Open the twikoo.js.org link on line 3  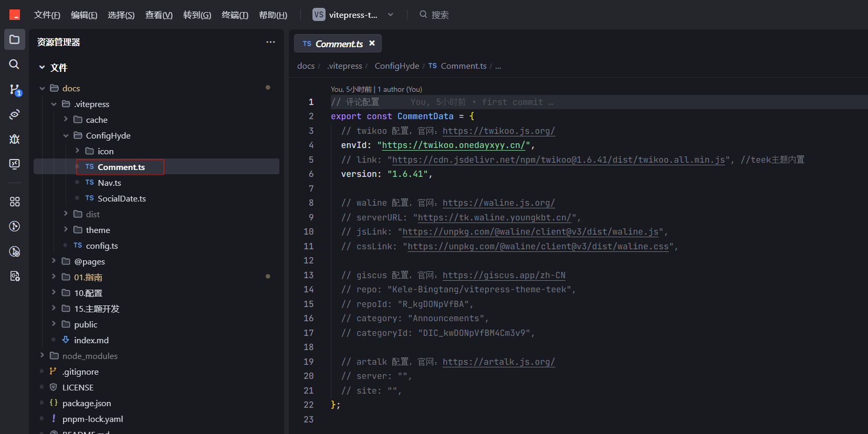click(x=498, y=131)
